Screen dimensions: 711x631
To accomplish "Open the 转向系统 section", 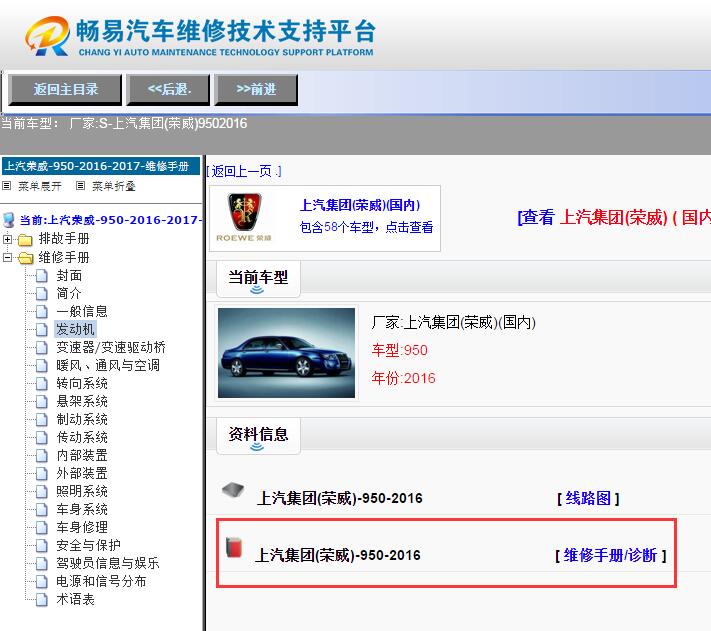I will [82, 383].
